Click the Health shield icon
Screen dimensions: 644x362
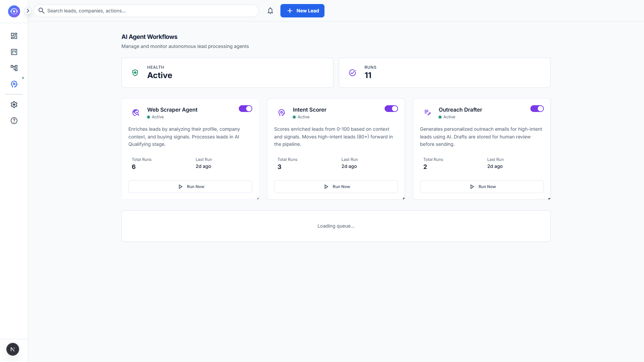(135, 73)
